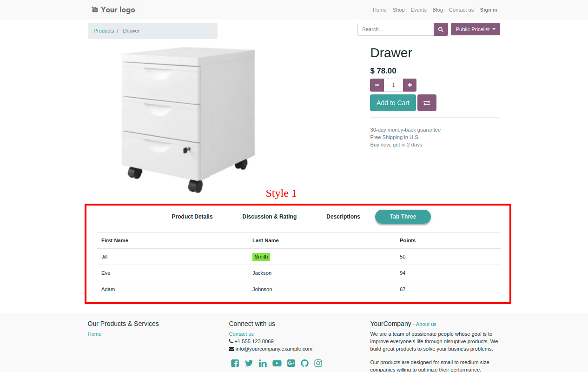This screenshot has width=588, height=372.
Task: Open the About us link
Action: [x=426, y=324]
